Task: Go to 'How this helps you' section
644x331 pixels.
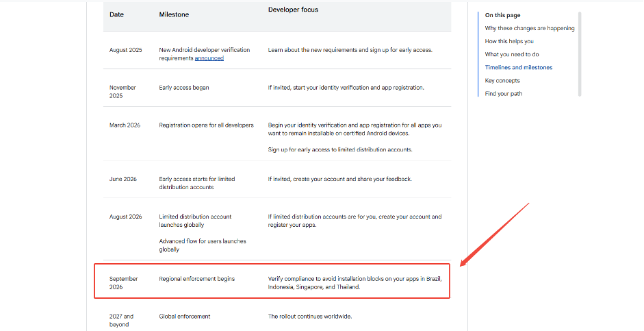Action: pos(509,41)
